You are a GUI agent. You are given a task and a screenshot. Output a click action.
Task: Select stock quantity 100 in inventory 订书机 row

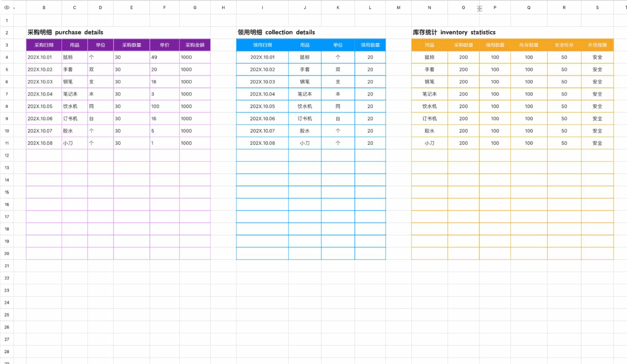(529, 119)
